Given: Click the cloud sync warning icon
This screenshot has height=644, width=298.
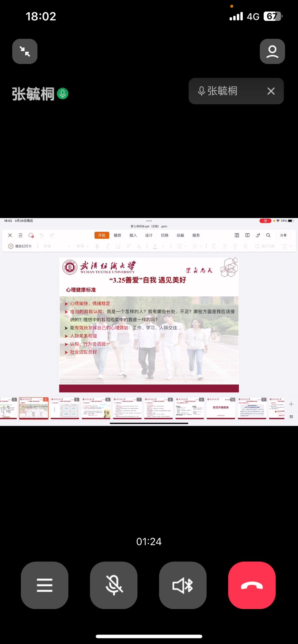Looking at the screenshot, I should pos(31,235).
